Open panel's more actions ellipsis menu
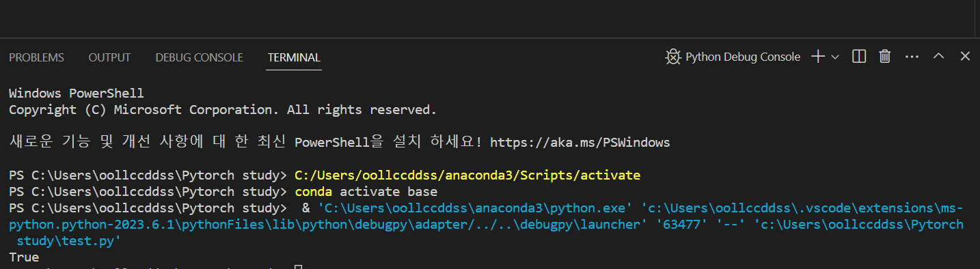The height and width of the screenshot is (269, 980). [912, 57]
